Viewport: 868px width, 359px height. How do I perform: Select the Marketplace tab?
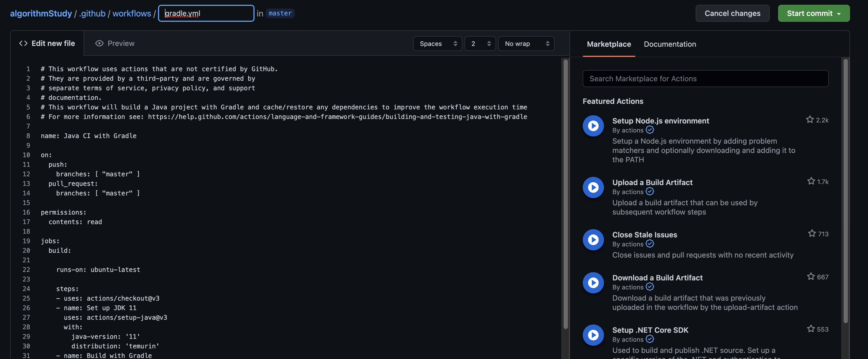pyautogui.click(x=608, y=44)
